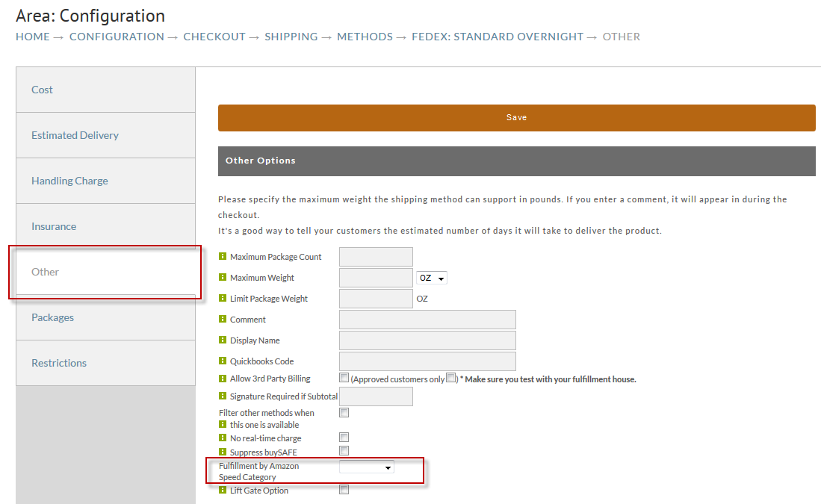Open the Packages side tab

[106, 317]
